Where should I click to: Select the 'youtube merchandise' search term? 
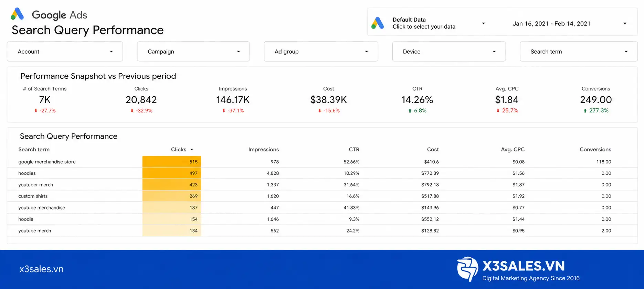[42, 208]
